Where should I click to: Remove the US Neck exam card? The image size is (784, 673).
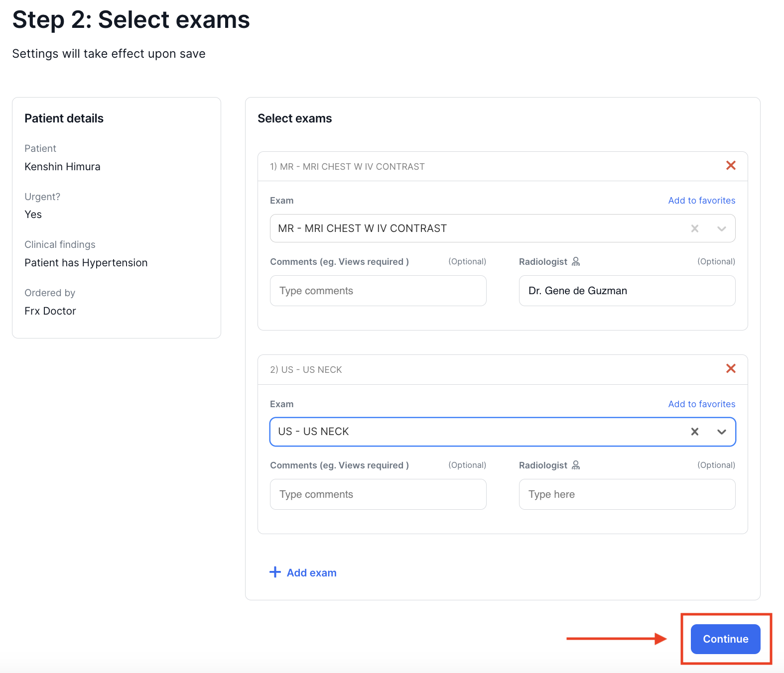(x=731, y=369)
